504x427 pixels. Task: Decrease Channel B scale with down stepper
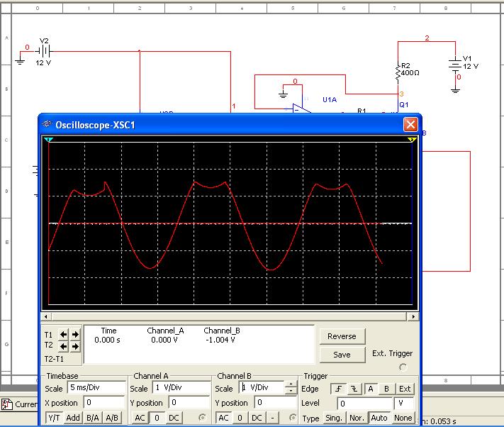pyautogui.click(x=291, y=392)
